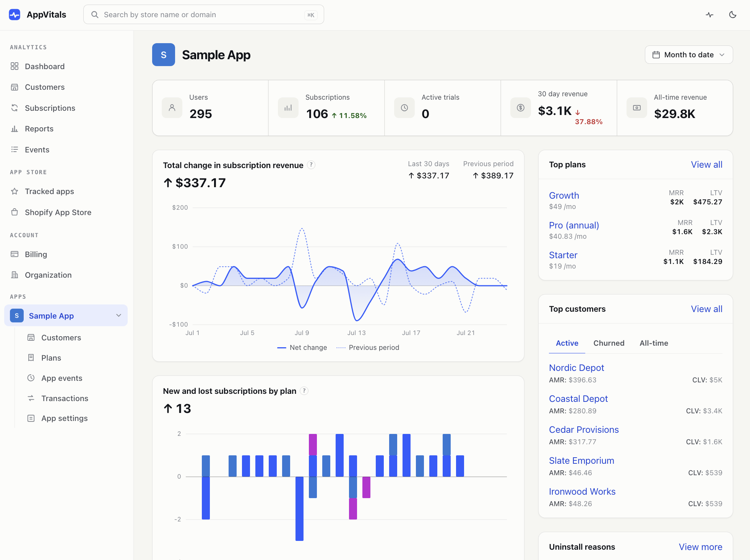The image size is (750, 560).
Task: Click the Transactions arrows icon
Action: point(31,398)
